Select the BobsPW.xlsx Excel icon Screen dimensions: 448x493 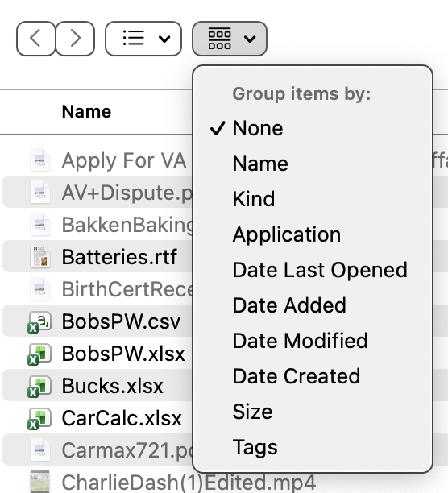click(39, 354)
